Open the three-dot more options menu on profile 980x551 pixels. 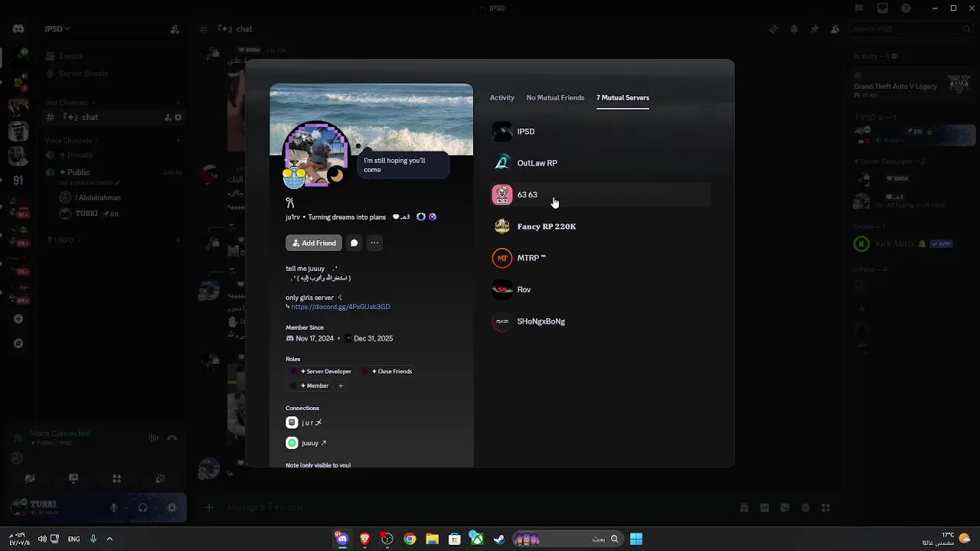click(374, 243)
